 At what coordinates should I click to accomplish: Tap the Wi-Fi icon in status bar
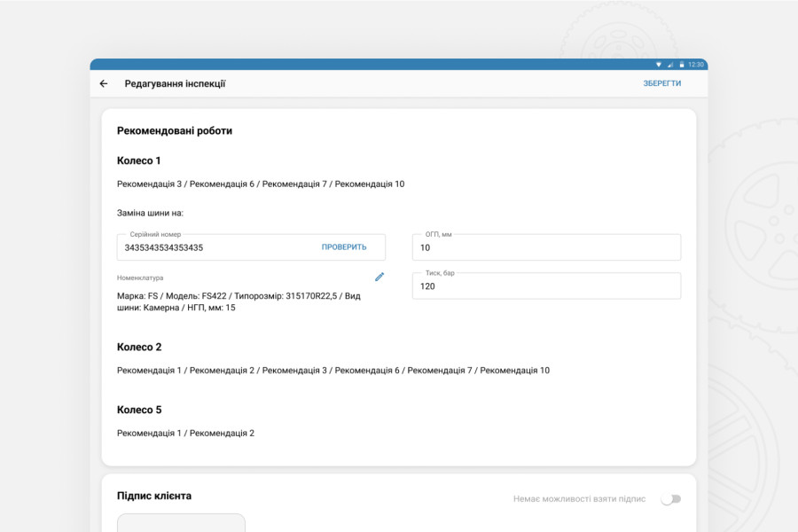(x=659, y=65)
